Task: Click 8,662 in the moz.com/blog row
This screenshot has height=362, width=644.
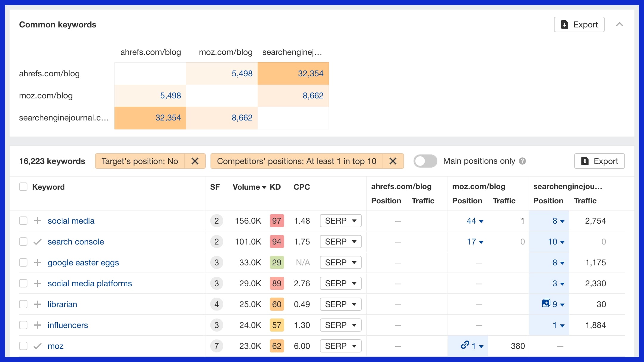Action: [x=313, y=95]
